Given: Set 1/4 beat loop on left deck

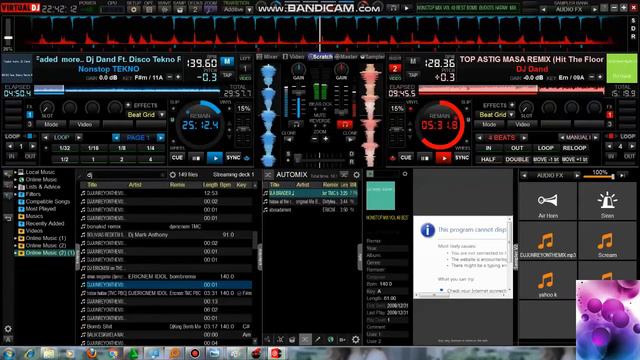Looking at the screenshot, I should pyautogui.click(x=150, y=148).
